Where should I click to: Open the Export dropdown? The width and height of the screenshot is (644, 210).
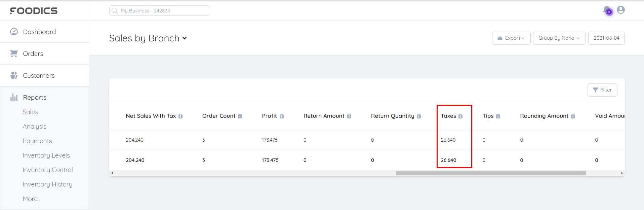point(511,38)
